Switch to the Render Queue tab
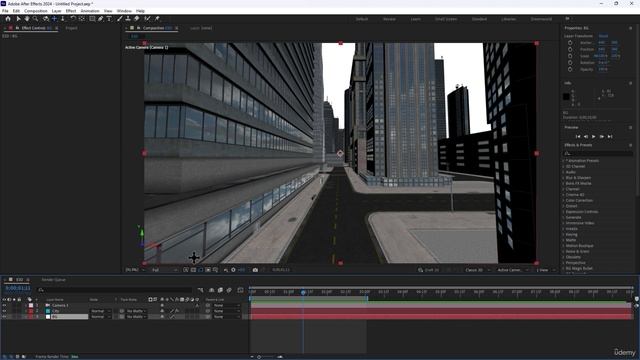The height and width of the screenshot is (360, 640). pyautogui.click(x=53, y=280)
